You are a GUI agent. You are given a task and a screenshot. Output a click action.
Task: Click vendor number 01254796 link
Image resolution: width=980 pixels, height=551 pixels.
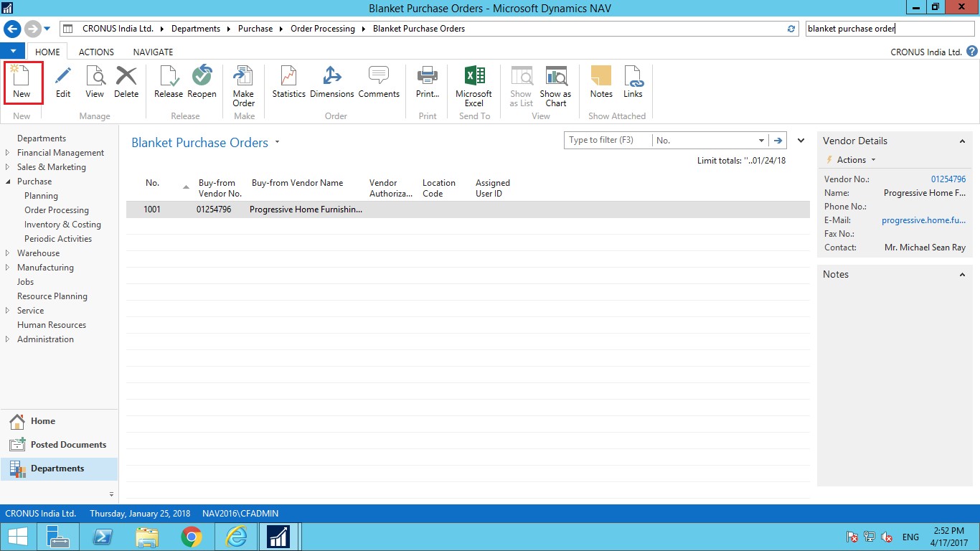[x=948, y=179]
